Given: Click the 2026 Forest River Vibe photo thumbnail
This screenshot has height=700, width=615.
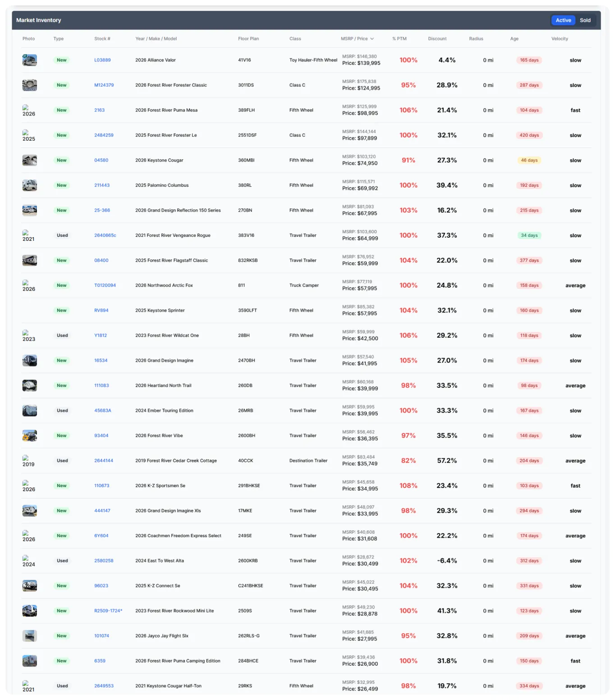Looking at the screenshot, I should (29, 435).
